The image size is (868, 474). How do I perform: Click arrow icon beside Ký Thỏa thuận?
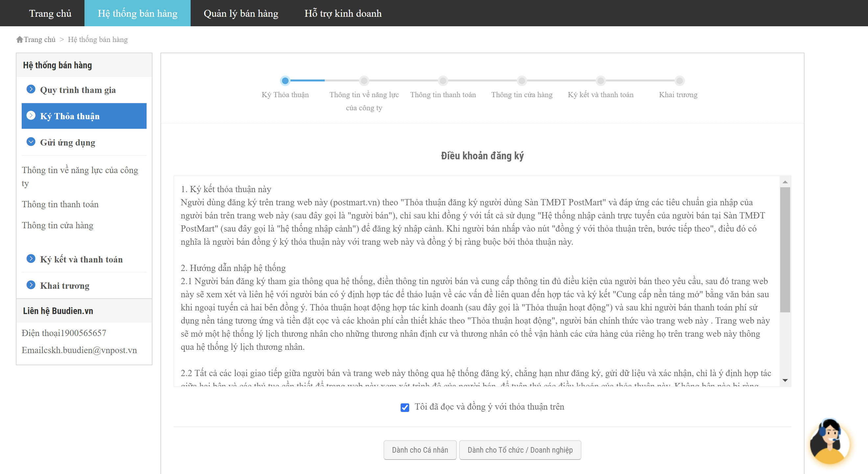click(31, 116)
